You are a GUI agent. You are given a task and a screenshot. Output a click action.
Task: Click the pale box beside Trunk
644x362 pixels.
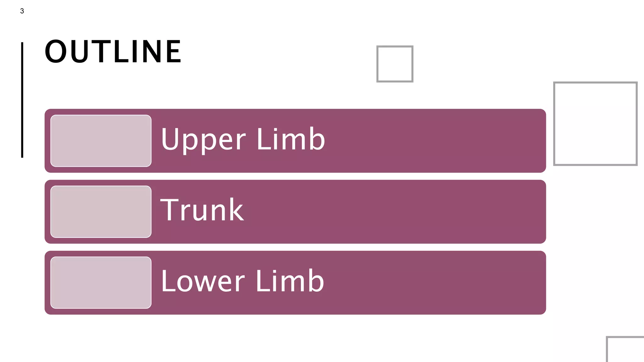101,212
